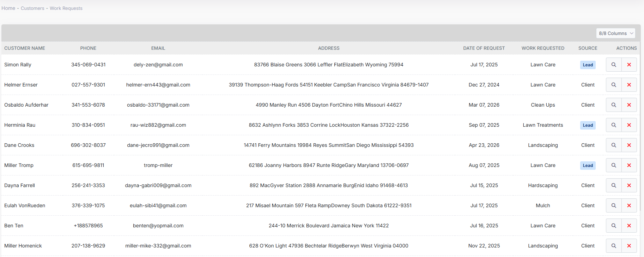The width and height of the screenshot is (644, 257).
Task: Go to Home in the breadcrumb
Action: pos(8,8)
